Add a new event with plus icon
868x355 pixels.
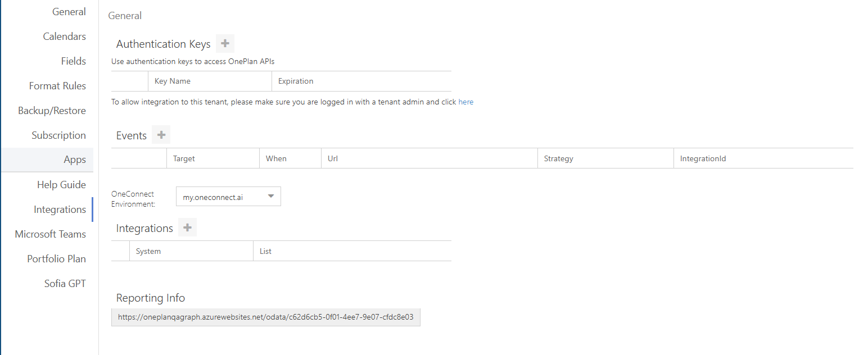pyautogui.click(x=161, y=135)
